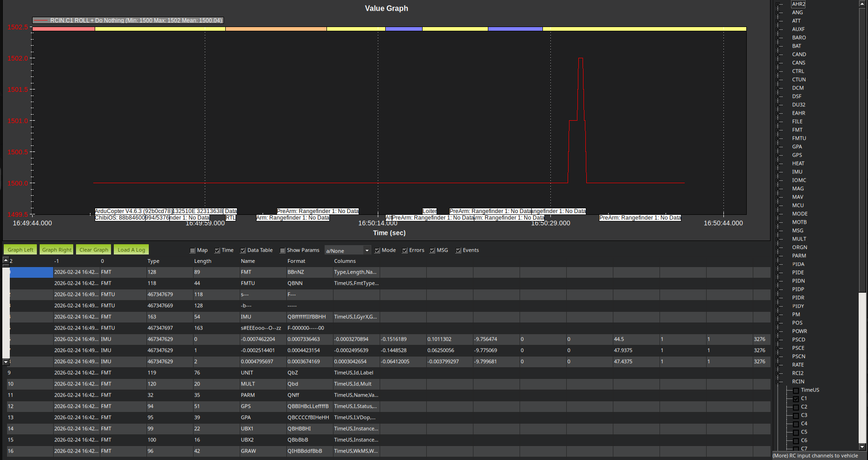Select the Format column header
The image size is (868, 460).
pos(296,261)
